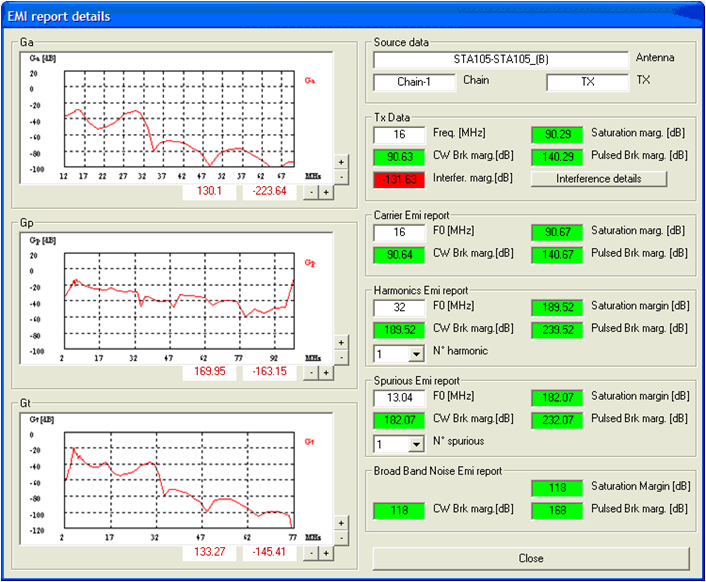Click the Gt readout value -145.41

tap(269, 552)
